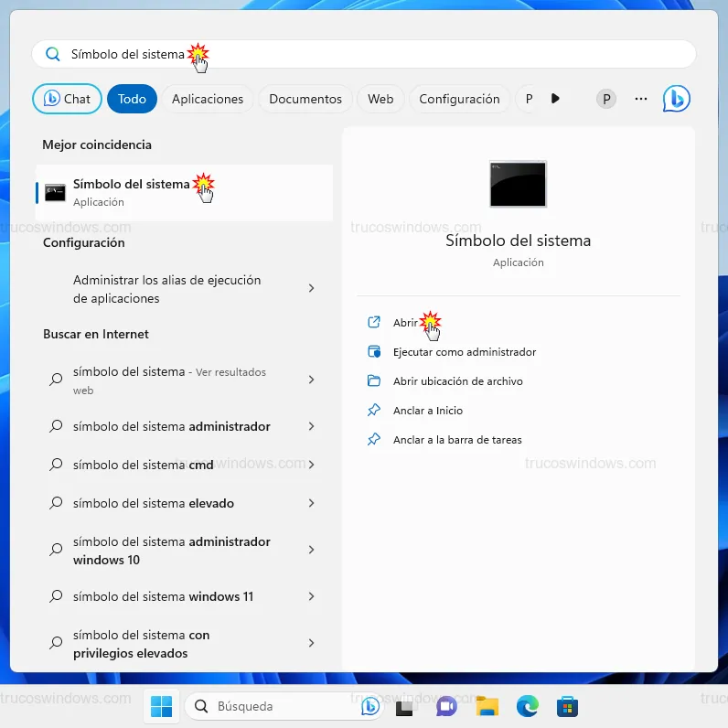Switch to the Aplicaciones filter tab
Image resolution: width=728 pixels, height=728 pixels.
[208, 99]
